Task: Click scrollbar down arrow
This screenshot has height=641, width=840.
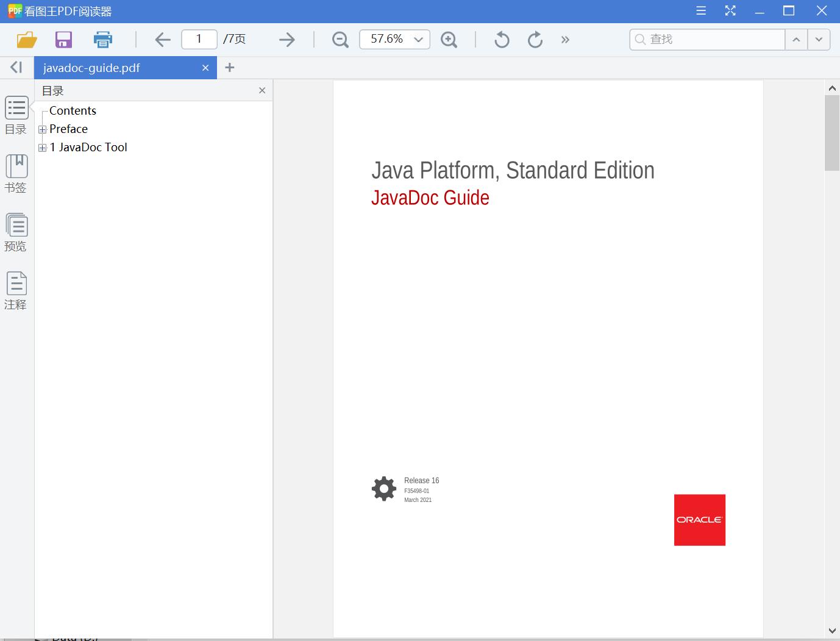Action: pyautogui.click(x=832, y=631)
